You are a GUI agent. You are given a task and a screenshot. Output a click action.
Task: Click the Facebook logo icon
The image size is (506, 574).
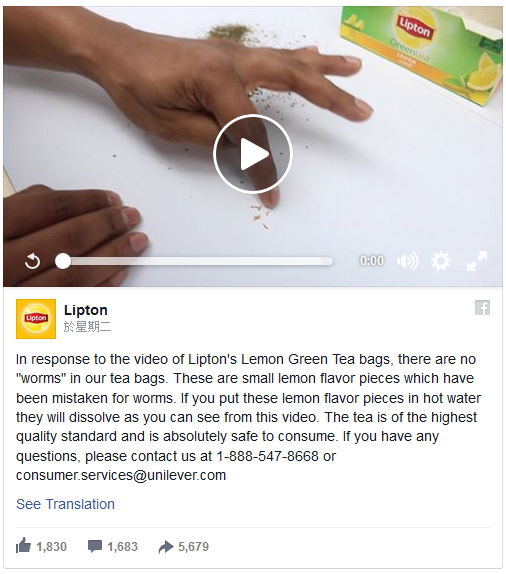(482, 308)
